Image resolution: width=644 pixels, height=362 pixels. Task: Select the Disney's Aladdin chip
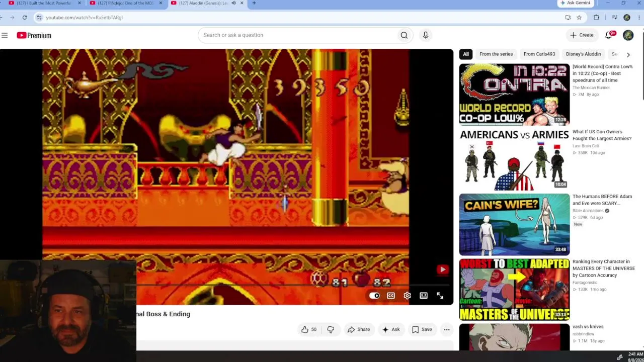583,54
